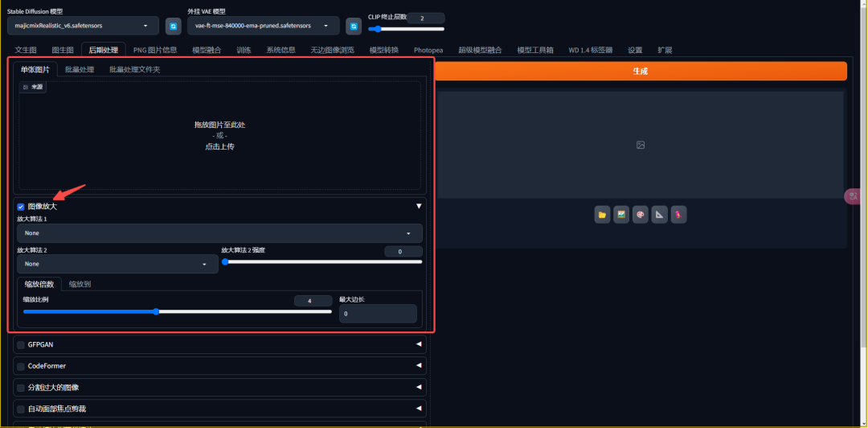Refresh the Stable Diffusion model list
868x428 pixels.
[174, 26]
